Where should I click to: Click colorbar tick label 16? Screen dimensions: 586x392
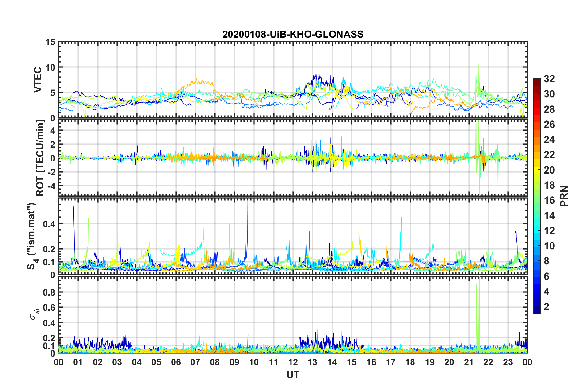point(549,200)
